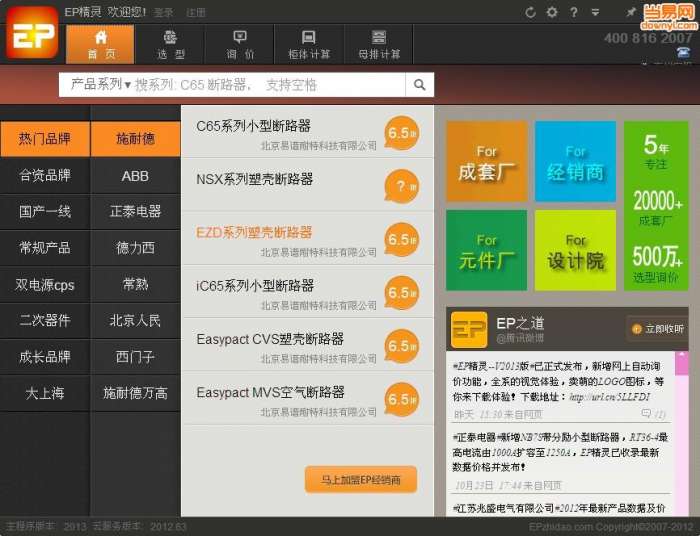Image resolution: width=700 pixels, height=536 pixels.
Task: Choose the 施耐德万高 brand
Action: point(136,393)
